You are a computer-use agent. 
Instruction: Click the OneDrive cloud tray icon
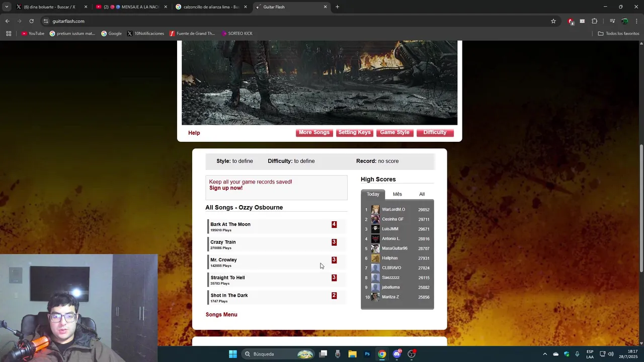[x=555, y=354]
